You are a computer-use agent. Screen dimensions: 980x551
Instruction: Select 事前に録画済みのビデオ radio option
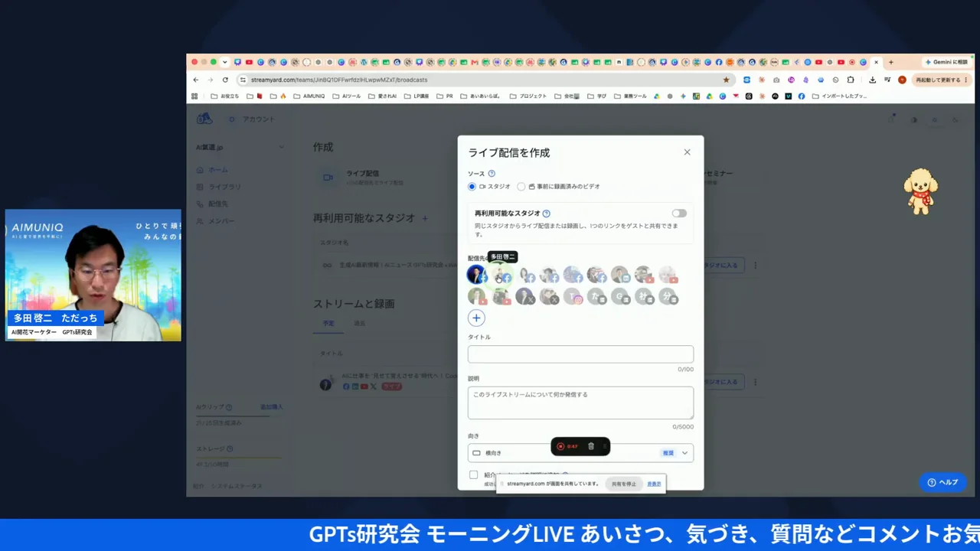(x=521, y=186)
